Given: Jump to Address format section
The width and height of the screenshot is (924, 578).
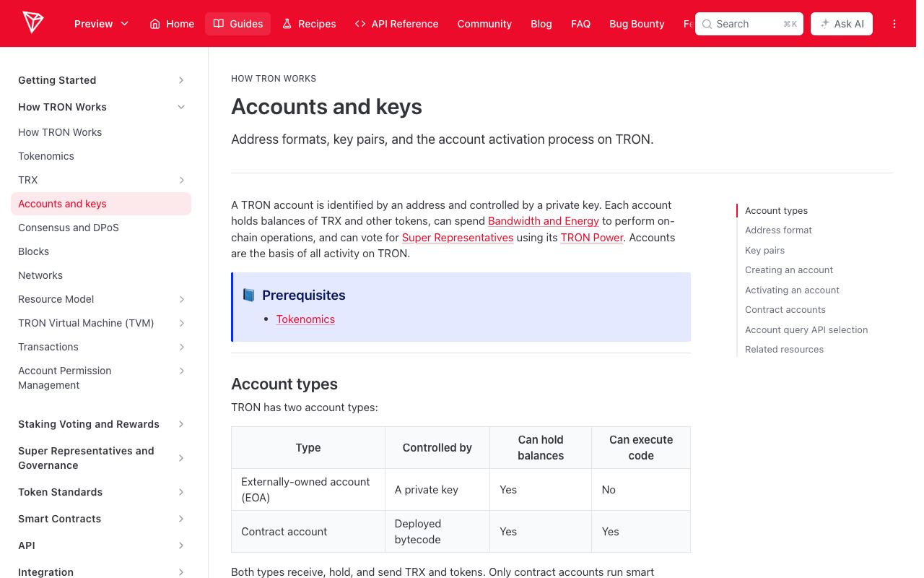Looking at the screenshot, I should [x=778, y=230].
